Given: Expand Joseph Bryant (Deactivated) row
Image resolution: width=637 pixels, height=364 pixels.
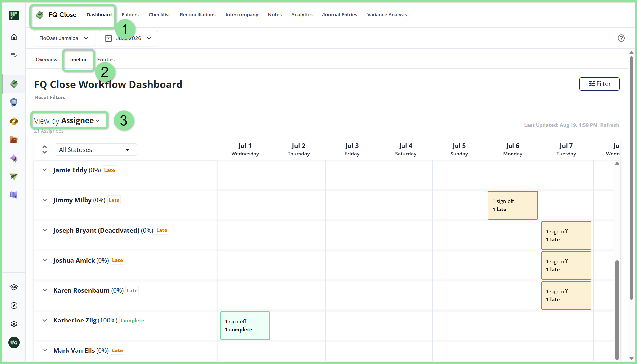Looking at the screenshot, I should [45, 230].
